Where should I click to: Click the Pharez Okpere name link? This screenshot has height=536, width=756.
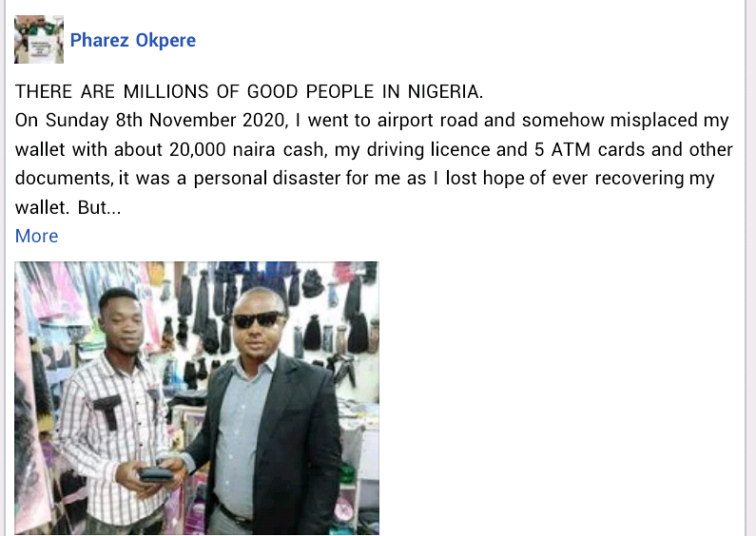pos(133,40)
